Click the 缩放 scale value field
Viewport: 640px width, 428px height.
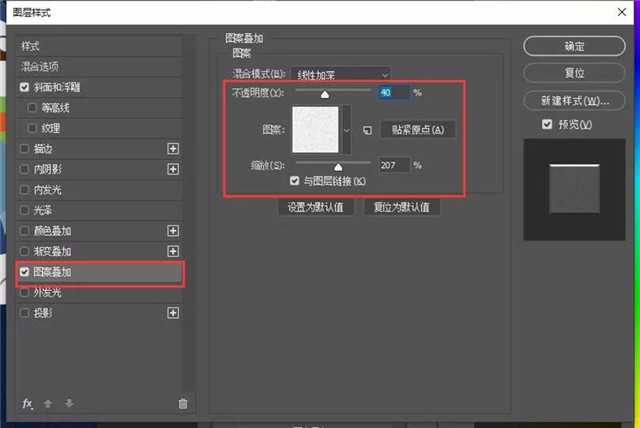[x=395, y=165]
